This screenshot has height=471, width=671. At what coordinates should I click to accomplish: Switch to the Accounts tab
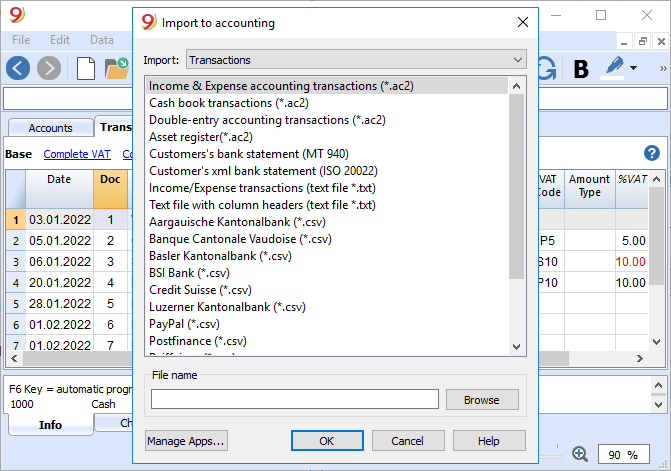[50, 128]
